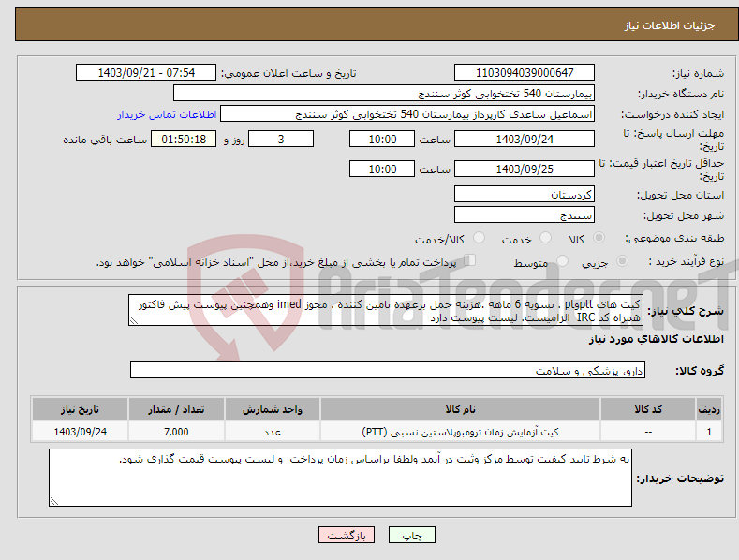Click the توضیحات خریدار notes textarea
Image resolution: width=739 pixels, height=560 pixels.
click(340, 478)
